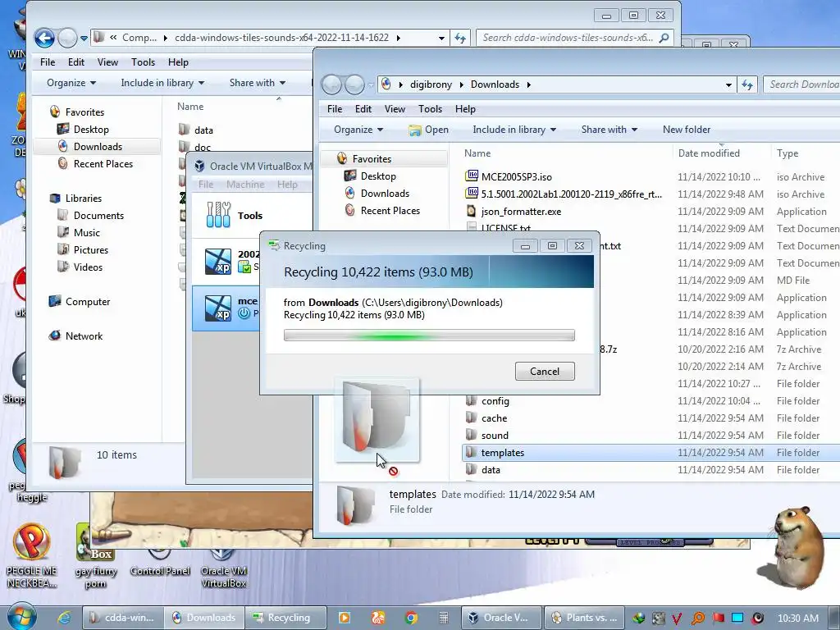Select json_formatter.exe in Downloads

pos(521,211)
